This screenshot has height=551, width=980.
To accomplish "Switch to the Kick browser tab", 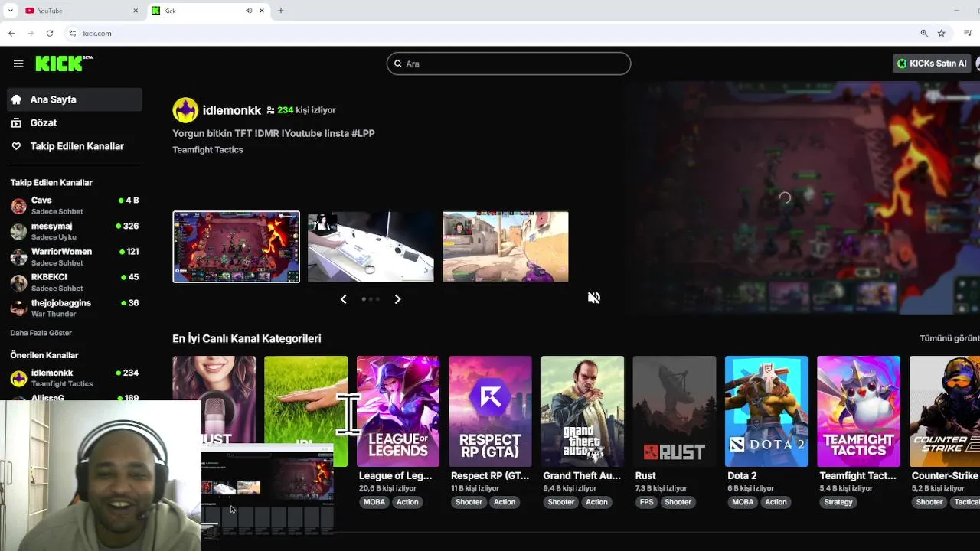I will 207,11.
